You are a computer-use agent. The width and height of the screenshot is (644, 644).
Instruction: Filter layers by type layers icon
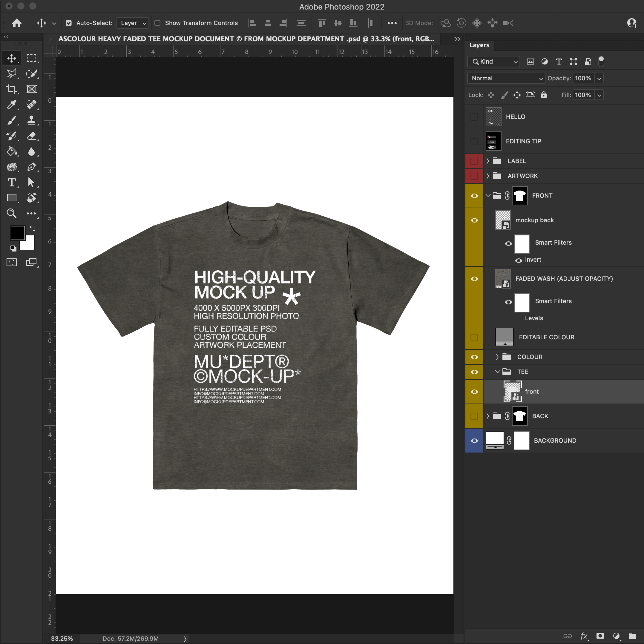point(559,61)
